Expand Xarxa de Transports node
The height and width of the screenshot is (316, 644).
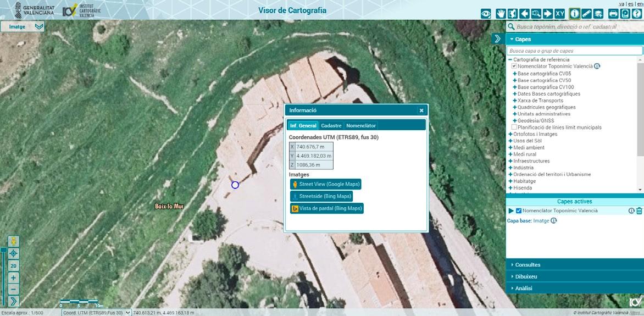pos(515,100)
